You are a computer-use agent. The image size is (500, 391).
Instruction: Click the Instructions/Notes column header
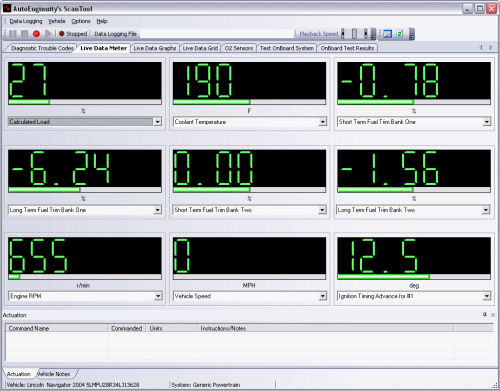tap(325, 328)
